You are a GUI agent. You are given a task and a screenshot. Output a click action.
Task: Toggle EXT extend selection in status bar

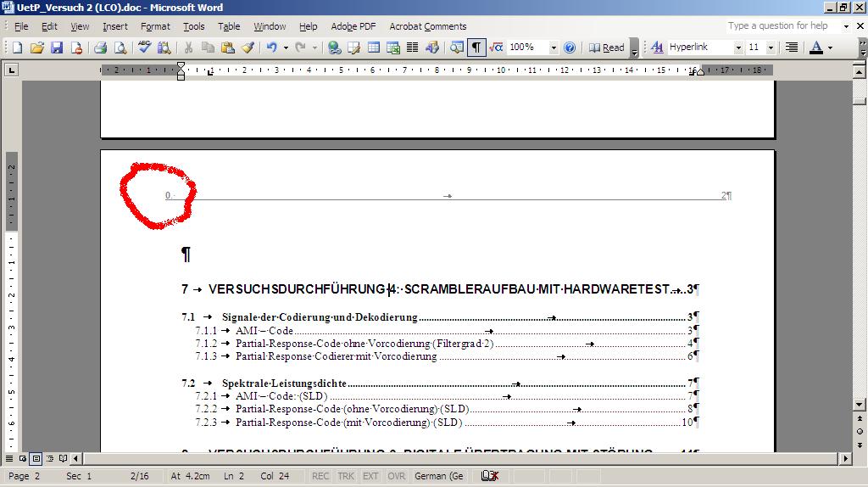coord(370,476)
